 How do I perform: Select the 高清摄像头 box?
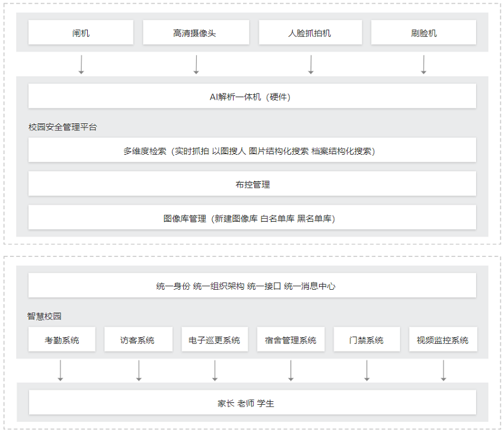(x=196, y=33)
